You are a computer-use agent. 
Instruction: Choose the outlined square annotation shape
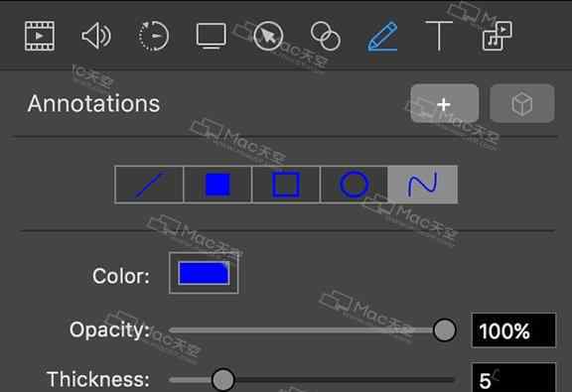tap(286, 185)
